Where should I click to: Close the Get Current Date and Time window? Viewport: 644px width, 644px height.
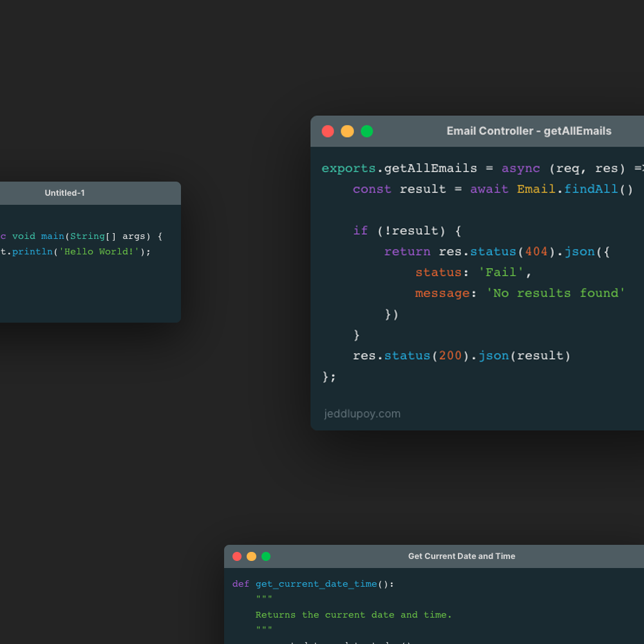tap(237, 556)
